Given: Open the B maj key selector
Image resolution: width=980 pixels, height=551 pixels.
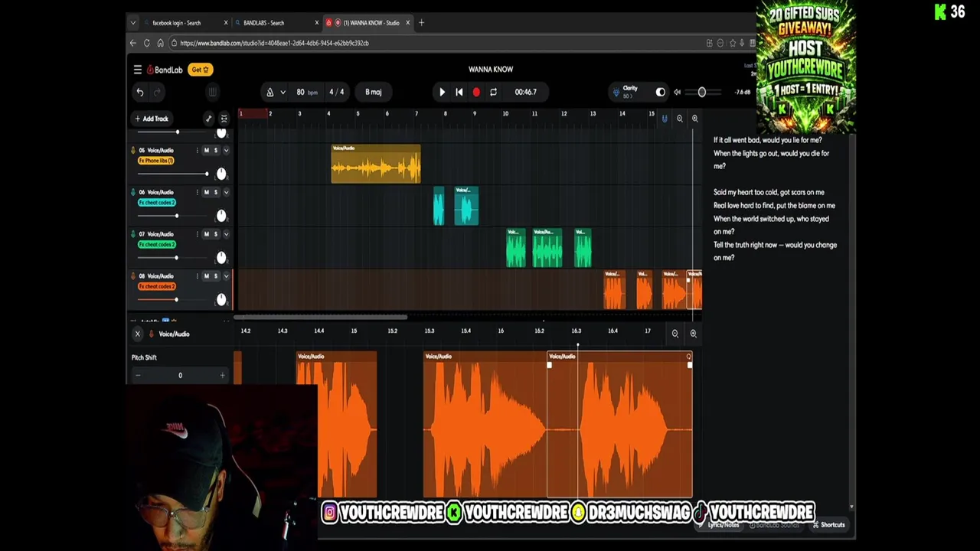Looking at the screenshot, I should [374, 92].
